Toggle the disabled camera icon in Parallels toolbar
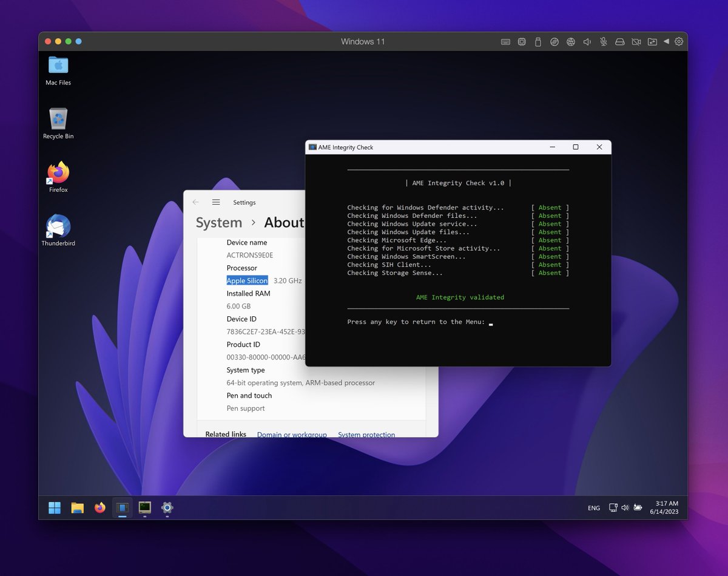Screen dimensions: 728x576 (636, 42)
